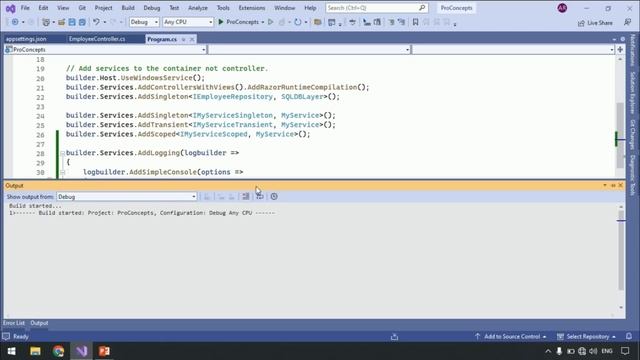Click the background tasks icon in status bar
This screenshot has height=360, width=640.
tap(394, 337)
